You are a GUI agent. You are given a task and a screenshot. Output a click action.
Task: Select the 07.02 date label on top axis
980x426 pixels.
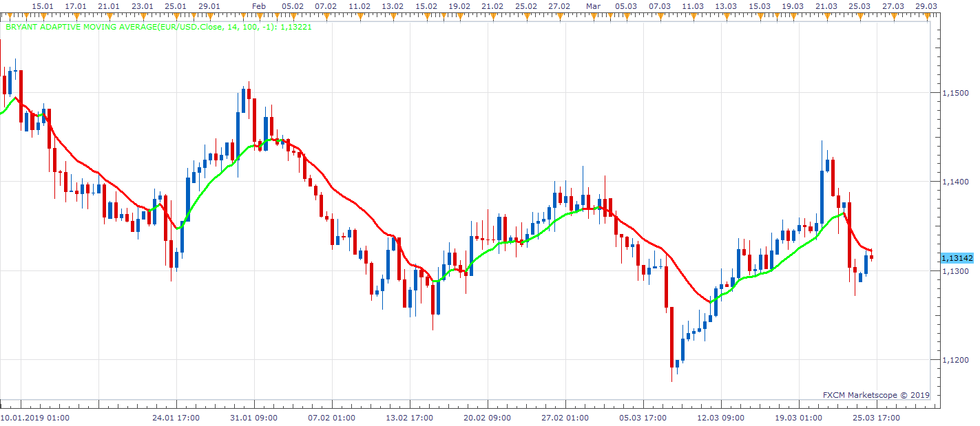326,6
